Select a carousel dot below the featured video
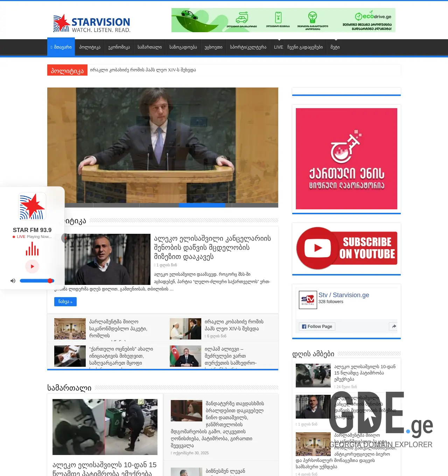 (202, 205)
